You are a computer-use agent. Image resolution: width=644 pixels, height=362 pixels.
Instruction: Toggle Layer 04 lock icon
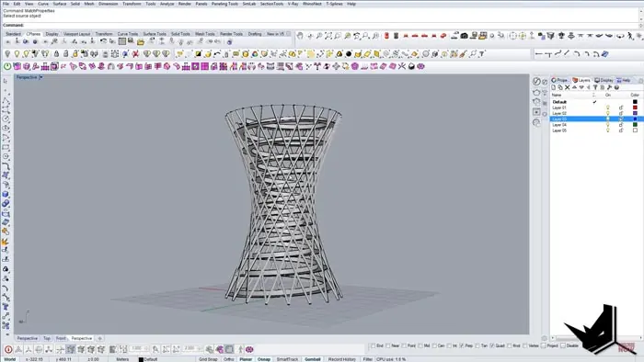pyautogui.click(x=621, y=125)
